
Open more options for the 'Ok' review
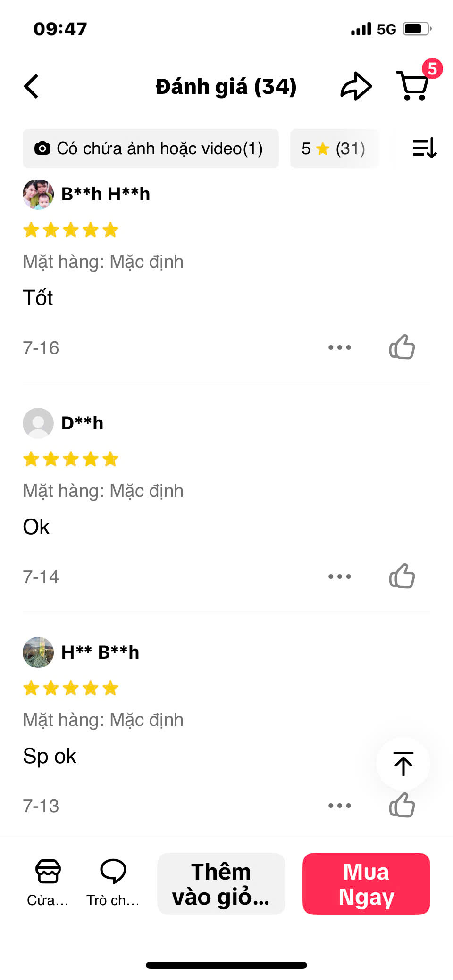tap(340, 576)
